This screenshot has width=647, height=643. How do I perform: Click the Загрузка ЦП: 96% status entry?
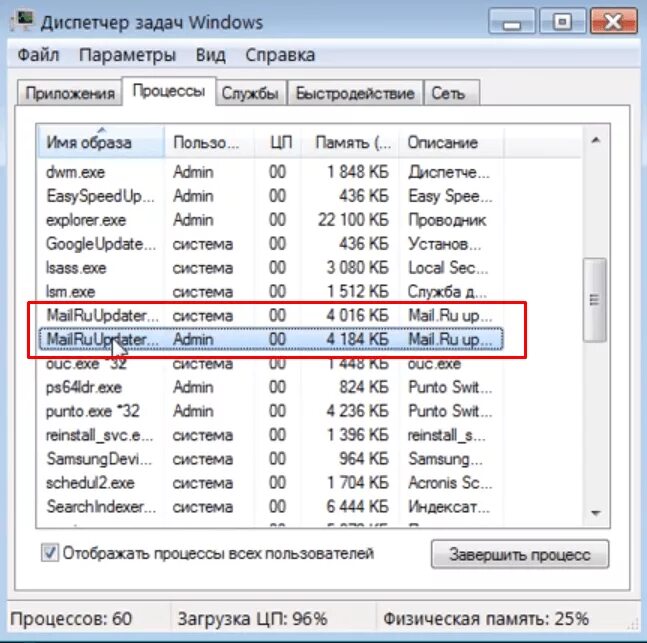[x=252, y=619]
